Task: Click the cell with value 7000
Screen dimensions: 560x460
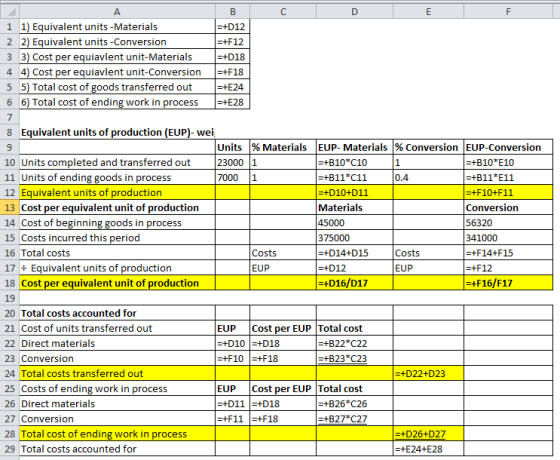Action: click(x=232, y=178)
